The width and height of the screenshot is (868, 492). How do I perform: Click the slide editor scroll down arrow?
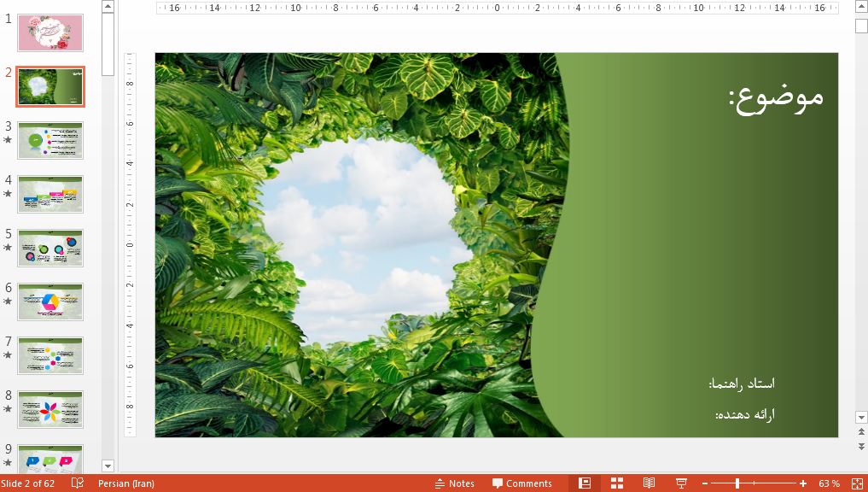pyautogui.click(x=861, y=417)
